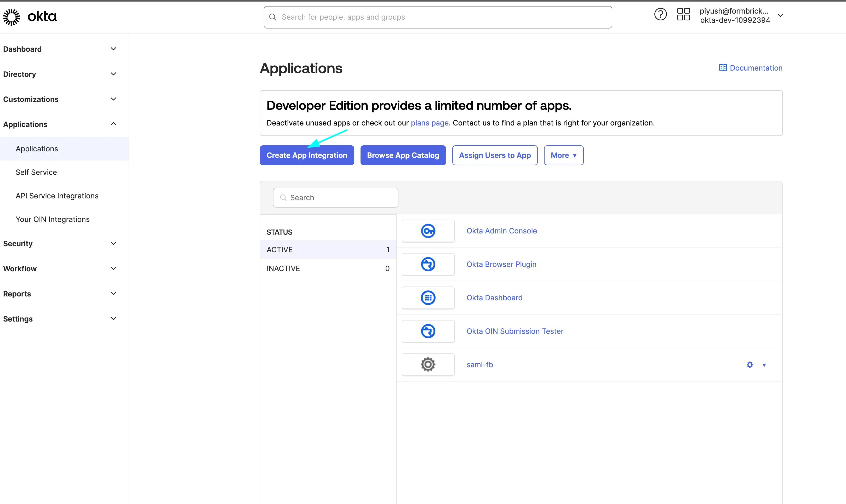This screenshot has height=504, width=846.
Task: Filter by INACTIVE status
Action: [328, 268]
